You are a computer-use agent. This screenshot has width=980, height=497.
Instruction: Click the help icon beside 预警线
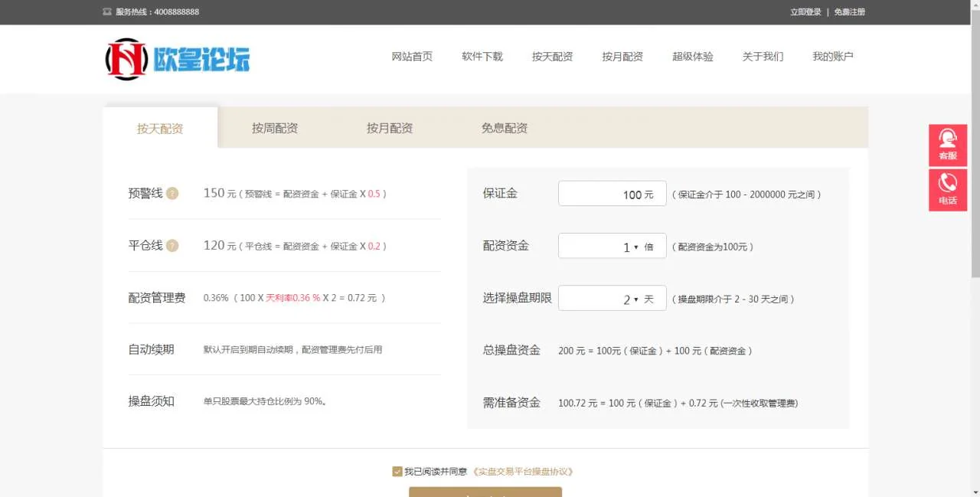172,194
